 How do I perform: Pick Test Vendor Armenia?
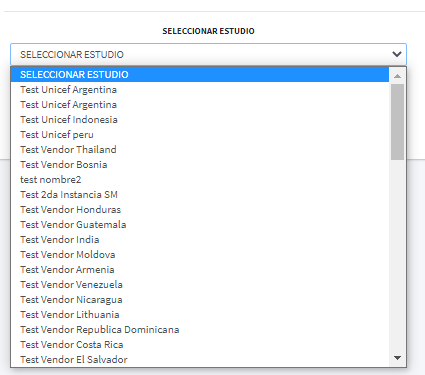[200, 270]
